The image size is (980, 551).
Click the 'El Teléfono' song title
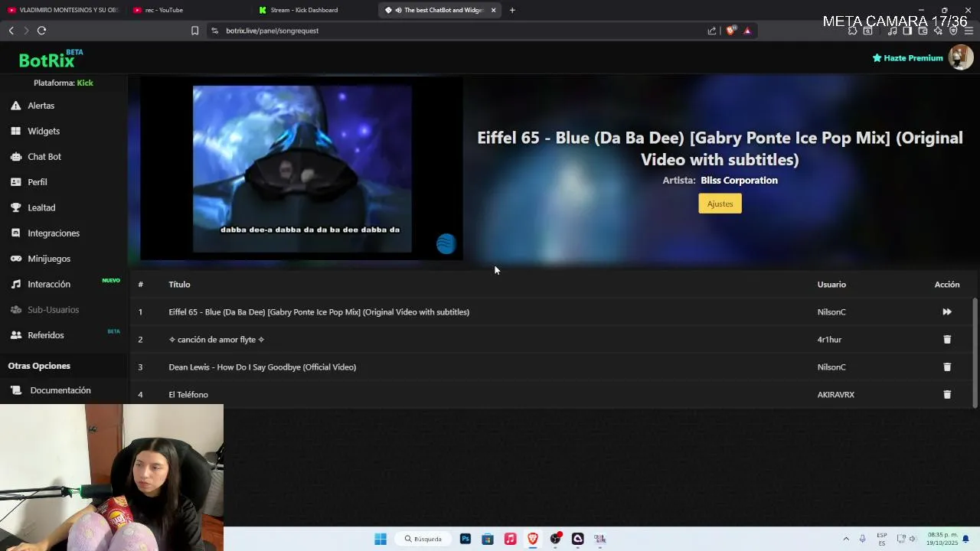tap(188, 395)
